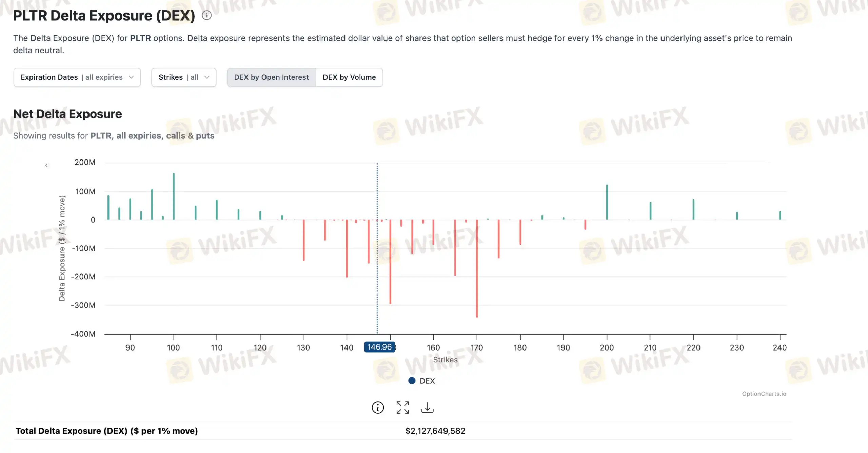Expand chart to fullscreen view
The image size is (868, 453).
point(402,408)
